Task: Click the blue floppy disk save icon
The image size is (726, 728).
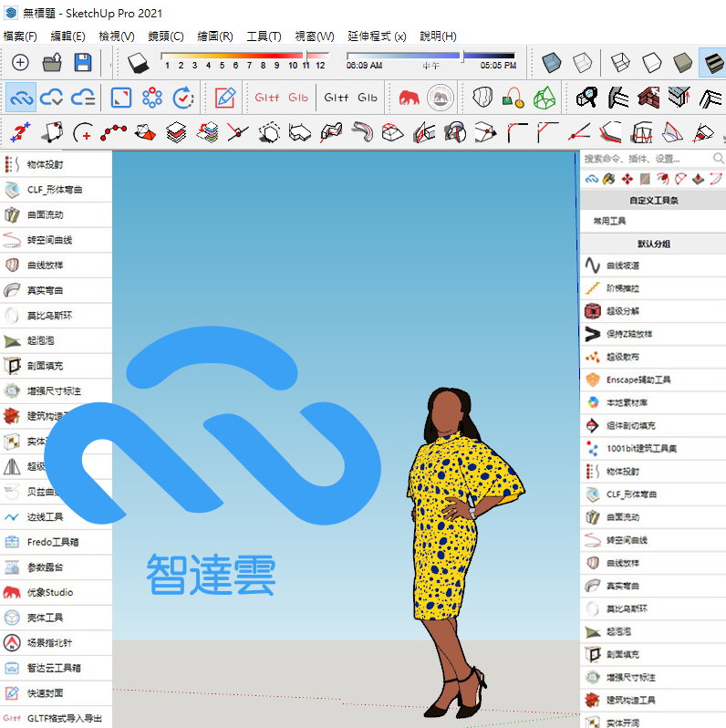Action: 83,63
